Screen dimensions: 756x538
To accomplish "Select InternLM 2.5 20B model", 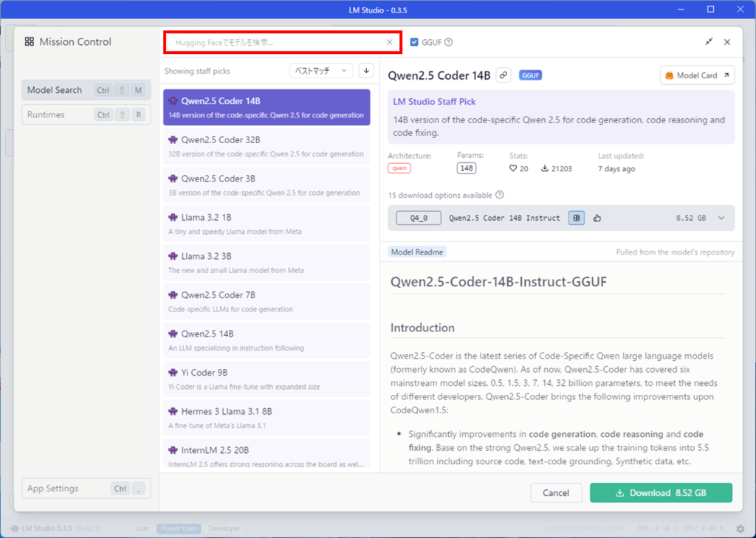I will 267,454.
